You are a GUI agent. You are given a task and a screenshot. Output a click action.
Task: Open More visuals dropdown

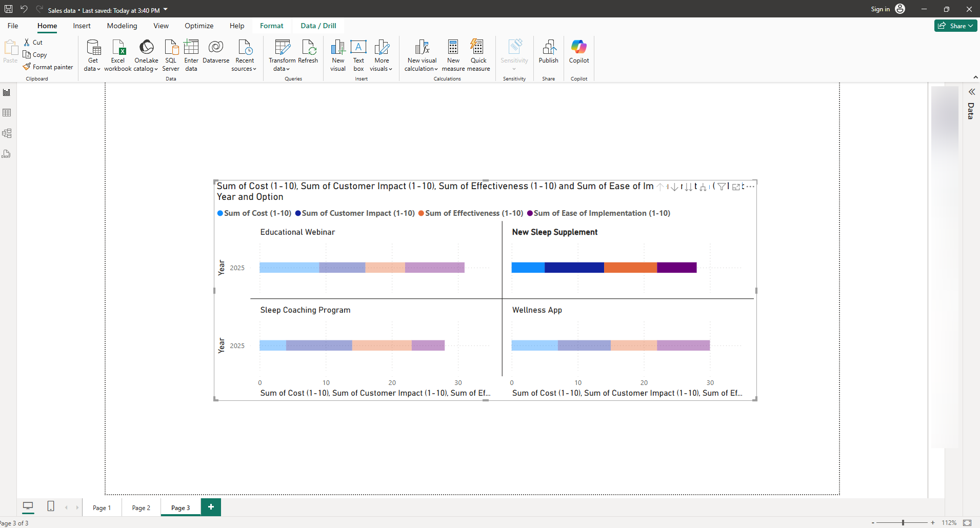[382, 56]
